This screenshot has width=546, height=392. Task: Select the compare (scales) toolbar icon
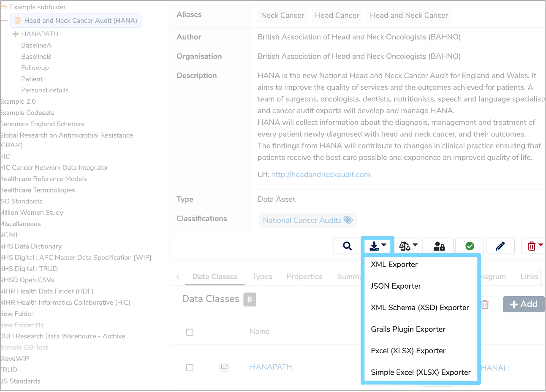click(406, 246)
